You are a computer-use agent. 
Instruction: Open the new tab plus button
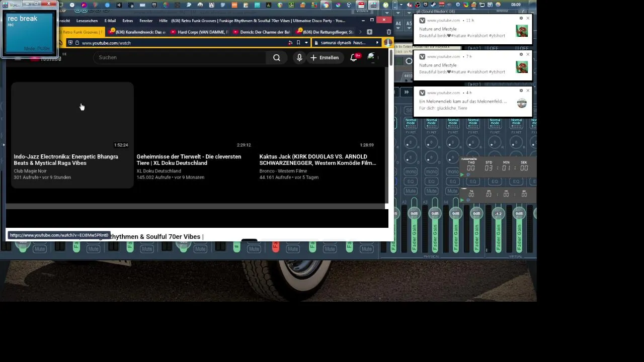(369, 32)
